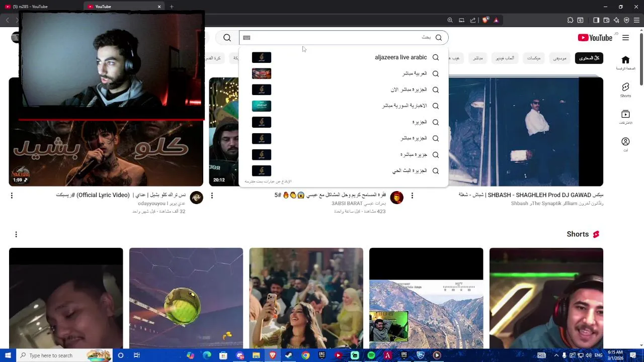This screenshot has width=644, height=362.
Task: Open browser main menu icon
Action: click(x=636, y=20)
